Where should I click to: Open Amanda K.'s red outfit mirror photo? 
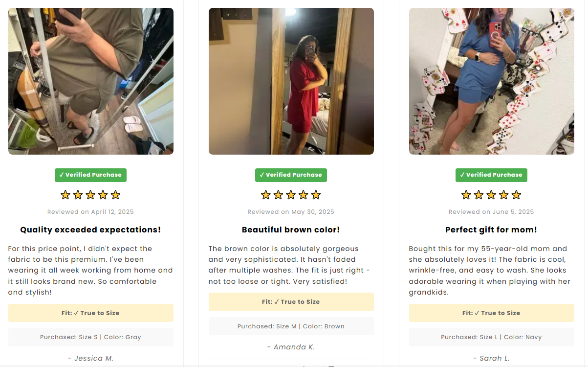(x=291, y=81)
